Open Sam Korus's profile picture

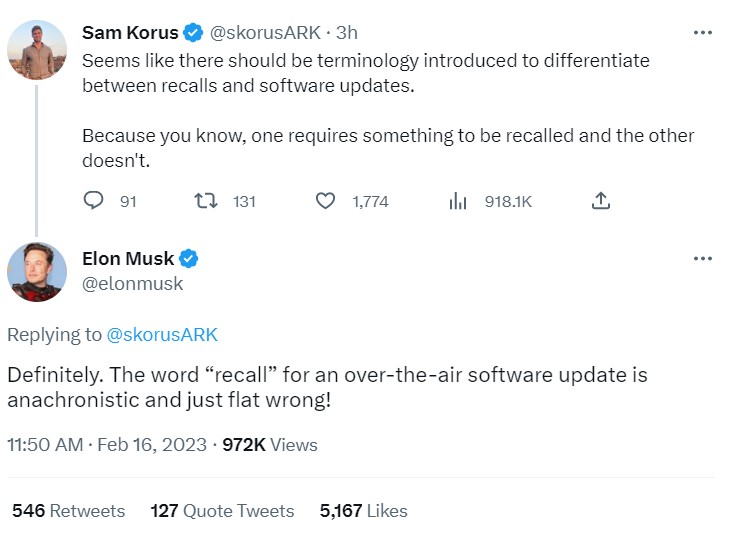click(37, 48)
